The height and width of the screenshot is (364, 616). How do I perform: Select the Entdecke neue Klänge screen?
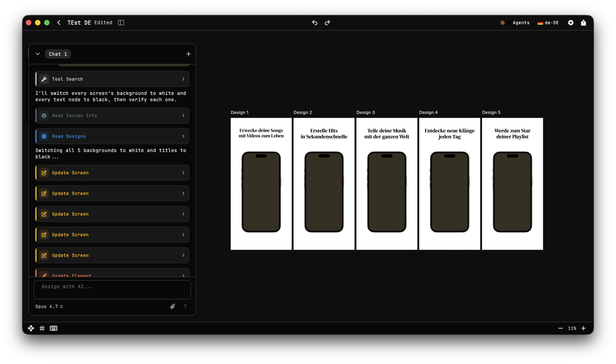point(449,184)
